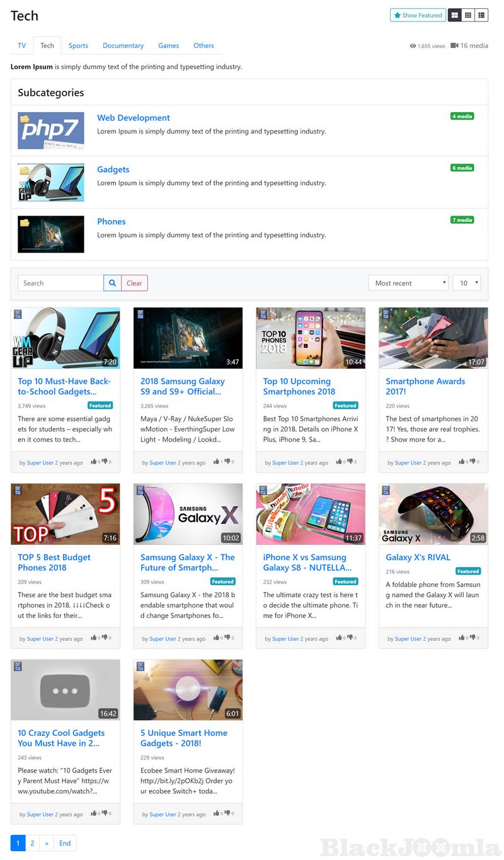Open the Documentary tab
Image resolution: width=504 pixels, height=860 pixels.
[123, 45]
